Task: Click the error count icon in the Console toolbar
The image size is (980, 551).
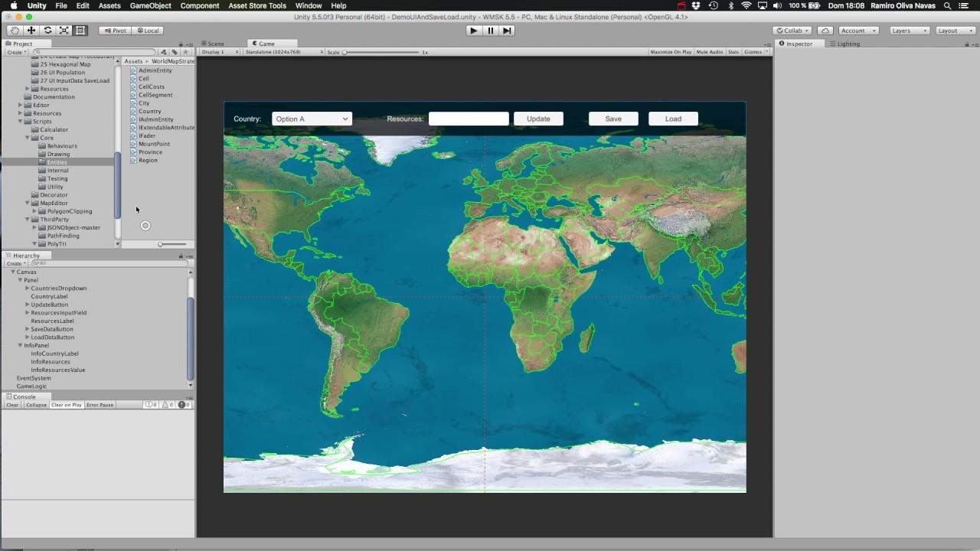Action: 182,404
